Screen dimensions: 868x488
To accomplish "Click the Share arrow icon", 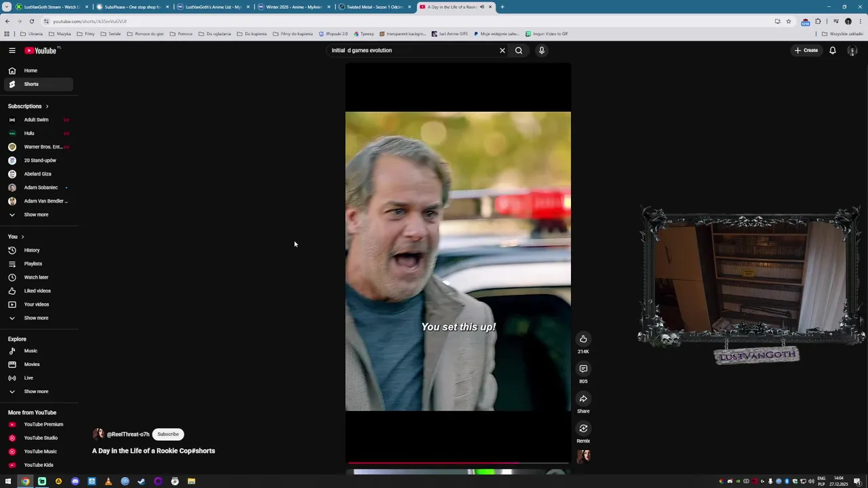I will pyautogui.click(x=583, y=399).
